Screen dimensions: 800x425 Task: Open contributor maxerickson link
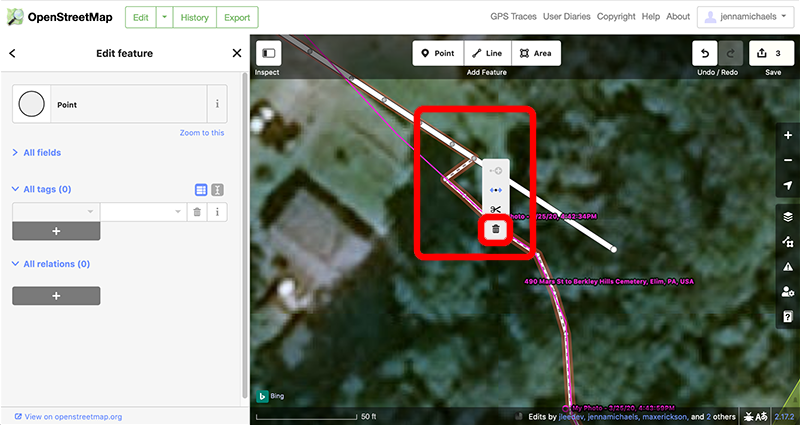[x=665, y=417]
